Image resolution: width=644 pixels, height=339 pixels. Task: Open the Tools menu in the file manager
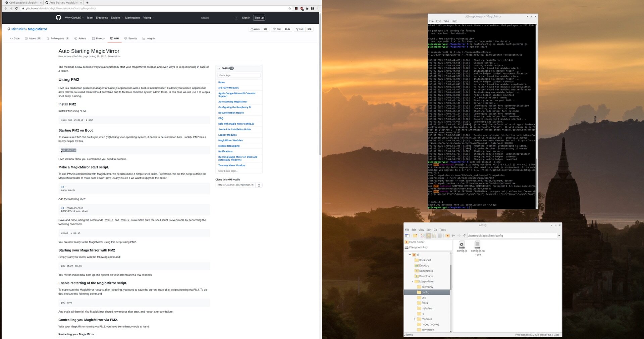[x=442, y=230]
